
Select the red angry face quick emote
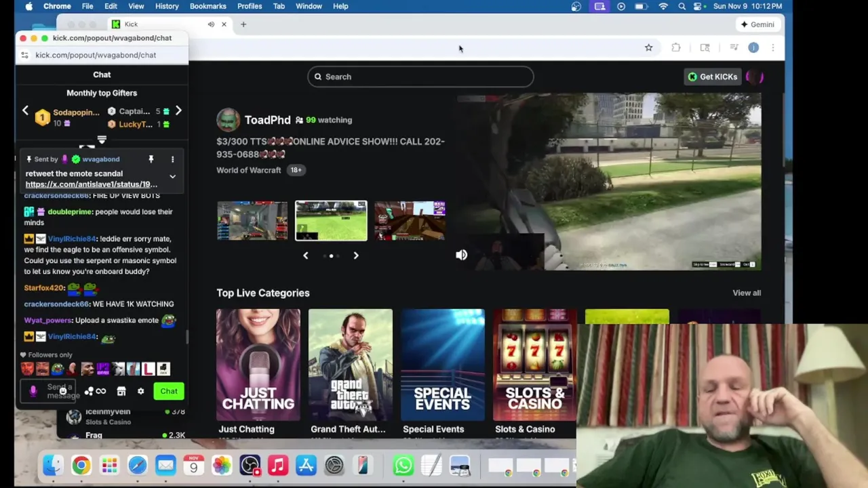(x=27, y=369)
